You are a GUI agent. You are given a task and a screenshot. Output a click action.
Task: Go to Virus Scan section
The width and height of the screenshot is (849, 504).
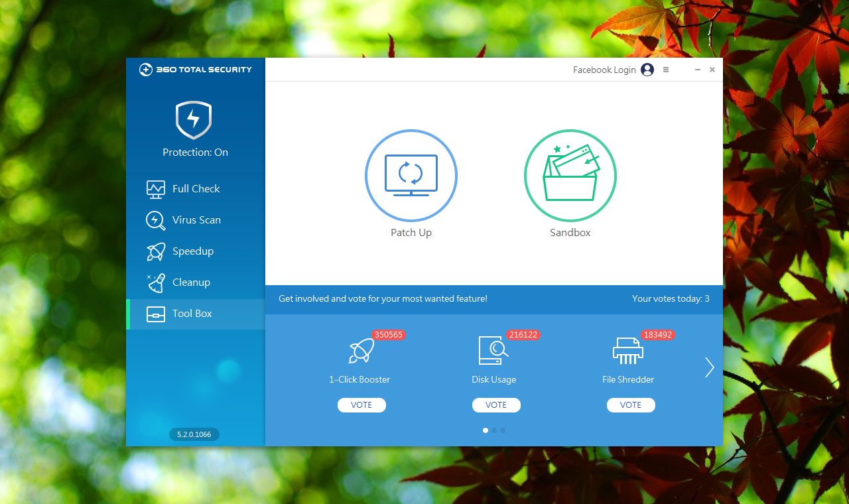tap(196, 220)
